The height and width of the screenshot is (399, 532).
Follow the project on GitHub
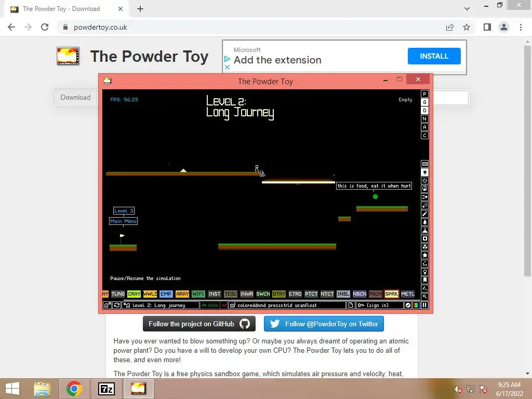[x=199, y=324]
